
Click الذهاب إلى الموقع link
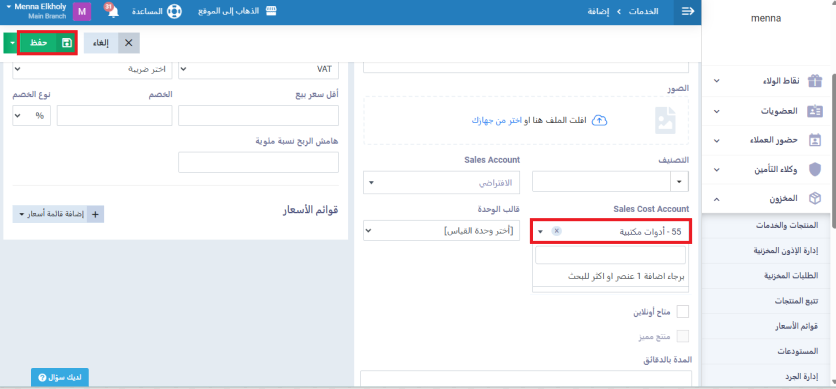point(228,11)
